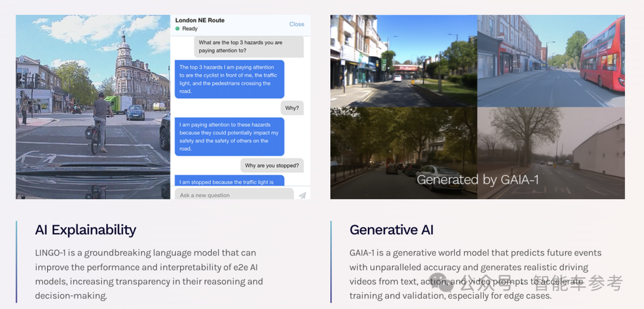Open the red double-decker bus thumbnail

551,61
